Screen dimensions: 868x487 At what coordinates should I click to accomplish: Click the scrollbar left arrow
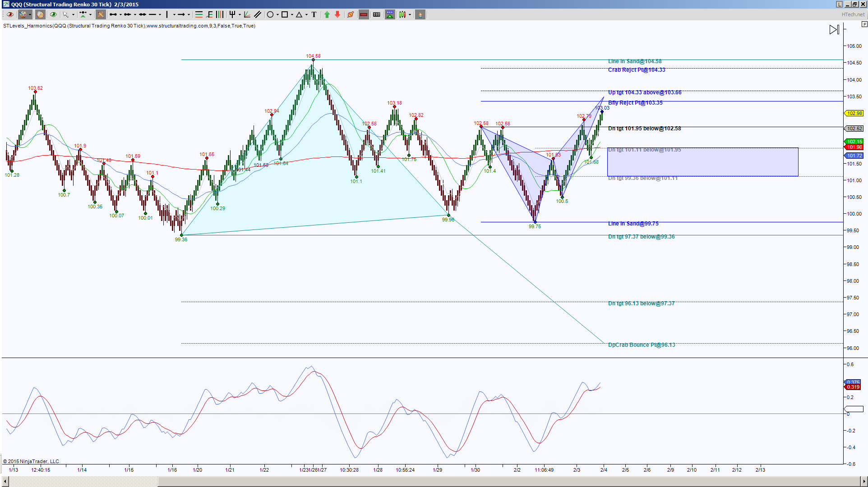[5, 482]
